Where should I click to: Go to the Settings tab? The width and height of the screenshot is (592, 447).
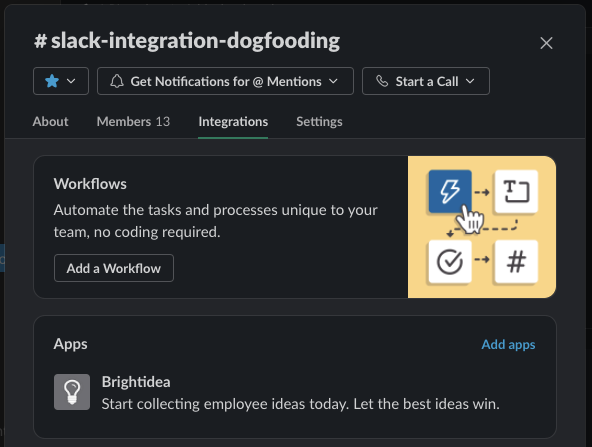(x=319, y=122)
